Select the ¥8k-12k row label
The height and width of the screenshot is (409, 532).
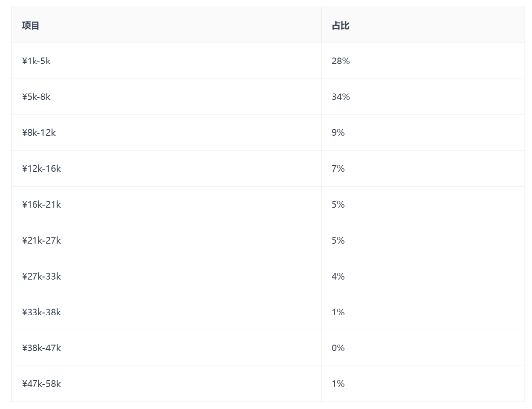coord(38,133)
